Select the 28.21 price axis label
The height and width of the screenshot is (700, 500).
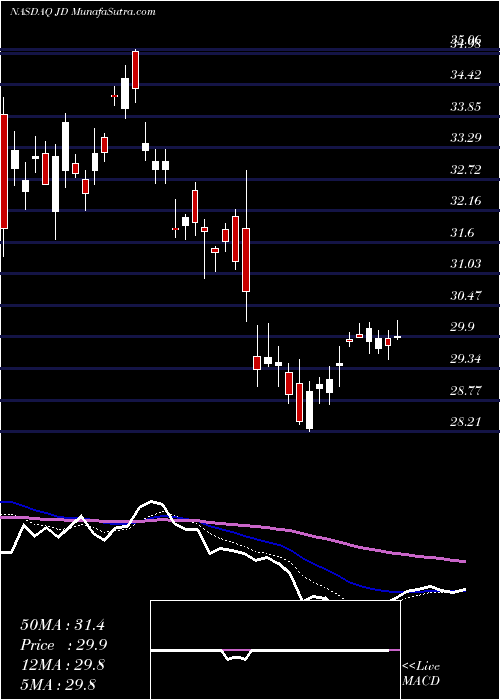466,422
